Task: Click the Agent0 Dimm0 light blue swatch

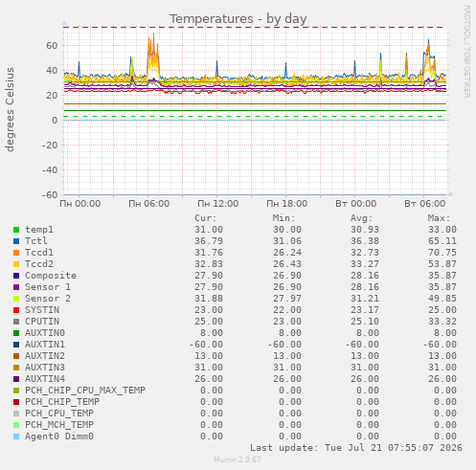Action: (x=16, y=436)
